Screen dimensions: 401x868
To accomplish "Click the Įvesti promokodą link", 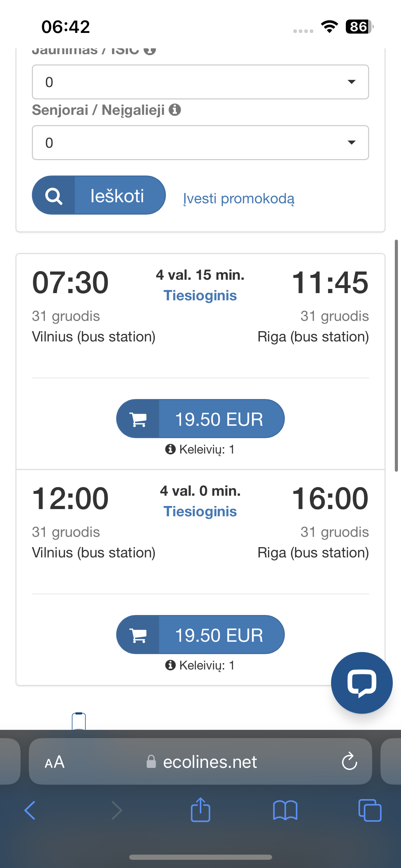I will pyautogui.click(x=239, y=198).
